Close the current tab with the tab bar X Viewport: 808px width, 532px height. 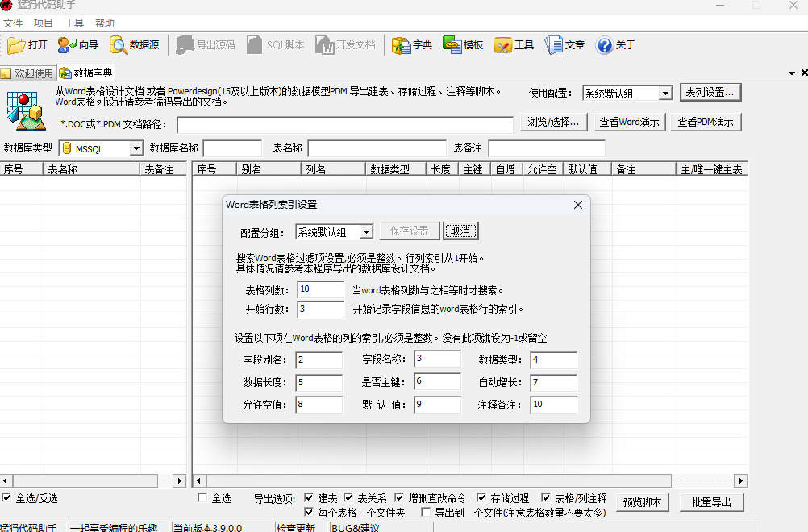click(x=804, y=73)
